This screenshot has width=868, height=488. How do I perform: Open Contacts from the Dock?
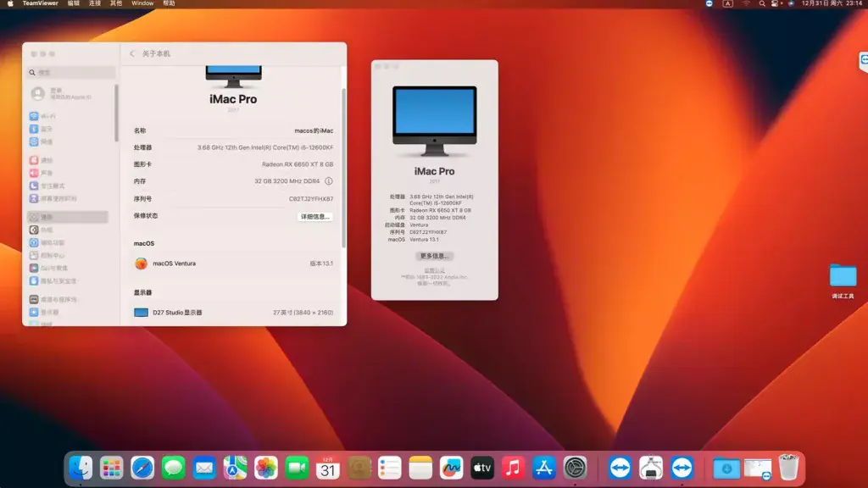point(359,468)
